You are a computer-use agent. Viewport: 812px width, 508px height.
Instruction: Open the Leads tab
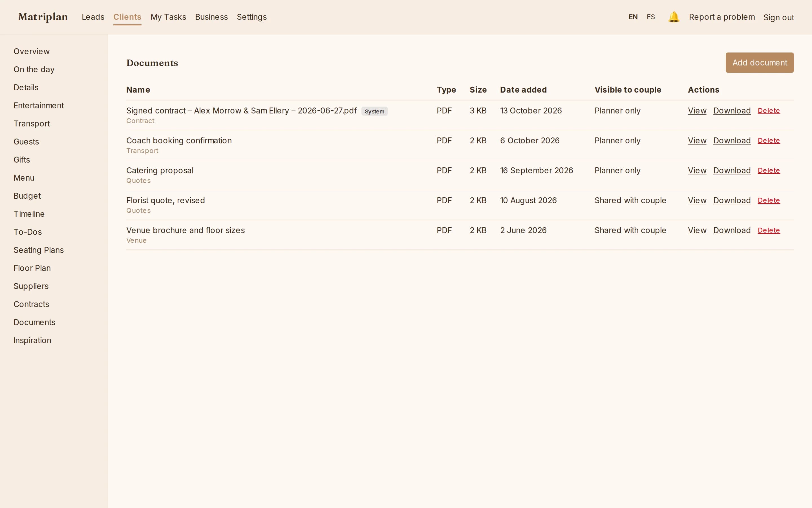click(x=93, y=17)
